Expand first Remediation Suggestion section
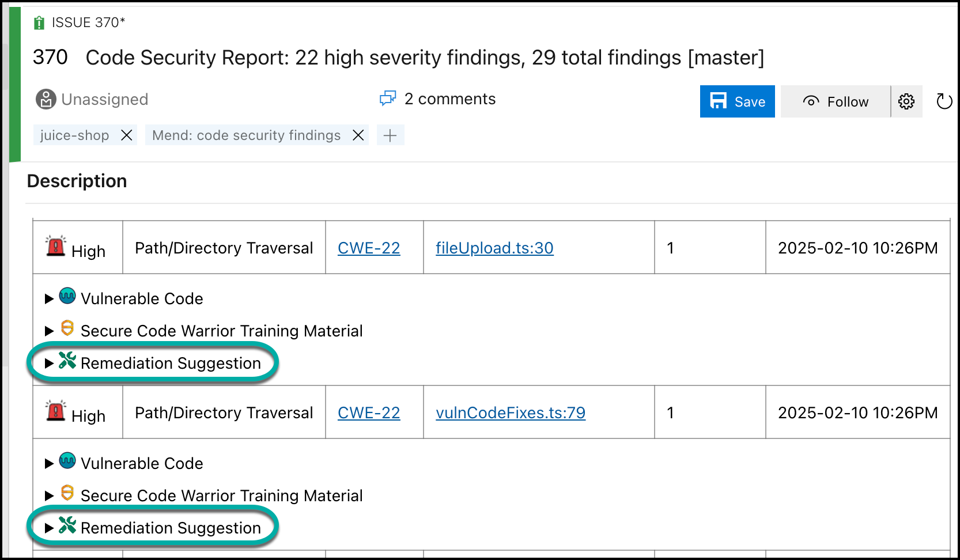960x560 pixels. point(49,363)
